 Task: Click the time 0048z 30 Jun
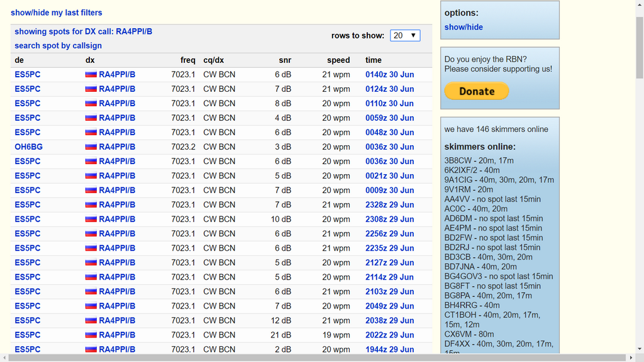(x=390, y=132)
